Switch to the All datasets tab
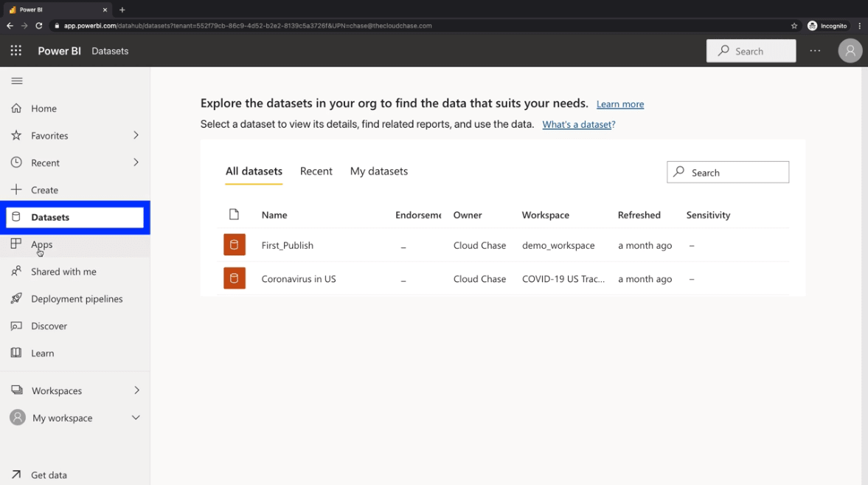868x485 pixels. click(x=254, y=171)
